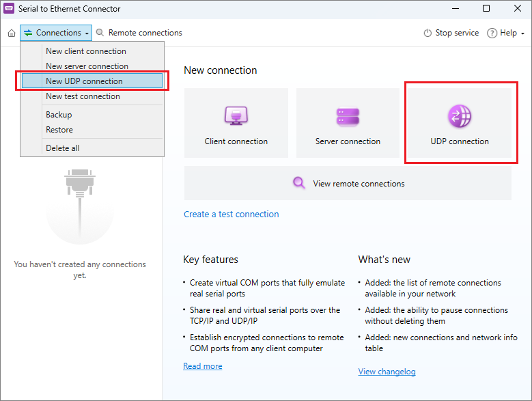Select New UDP connection menu entry

(x=92, y=81)
